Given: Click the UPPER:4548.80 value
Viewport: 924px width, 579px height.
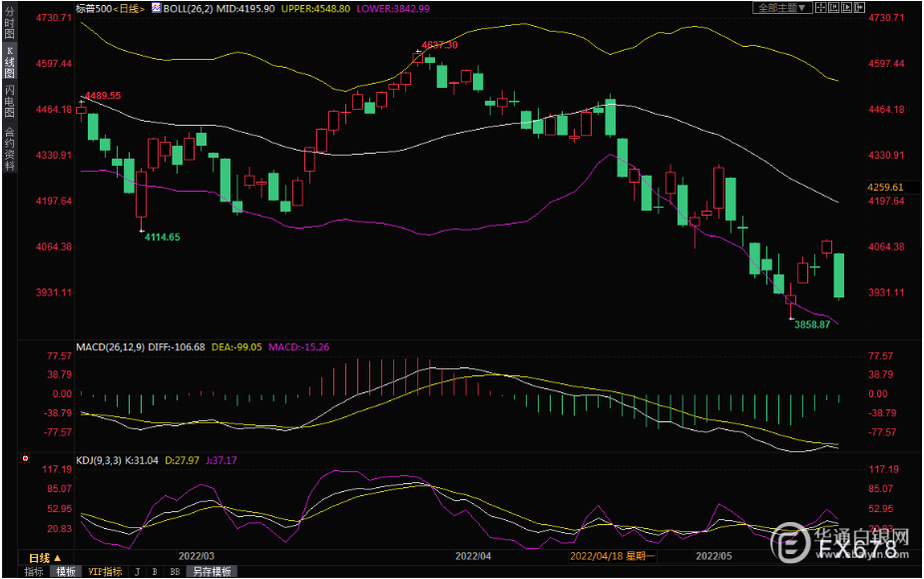Looking at the screenshot, I should pos(315,8).
